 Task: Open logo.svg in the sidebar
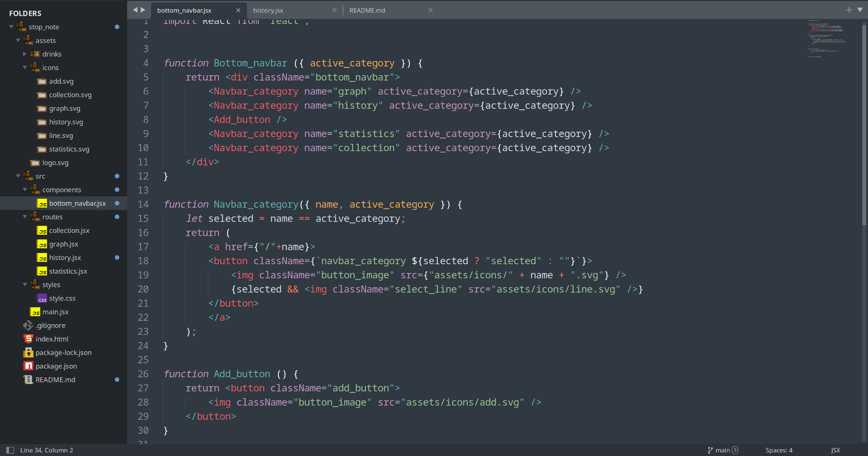(55, 162)
